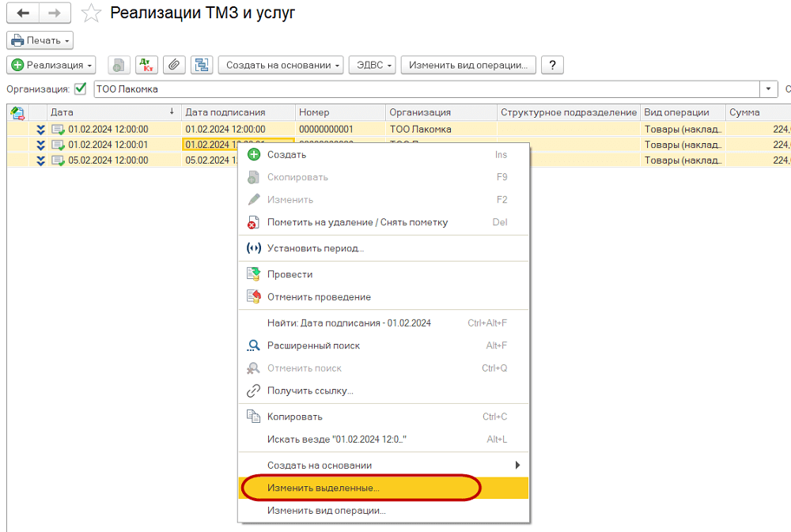Select Пометить на удаление / Снять пометку
The image size is (791, 532).
coord(384,222)
